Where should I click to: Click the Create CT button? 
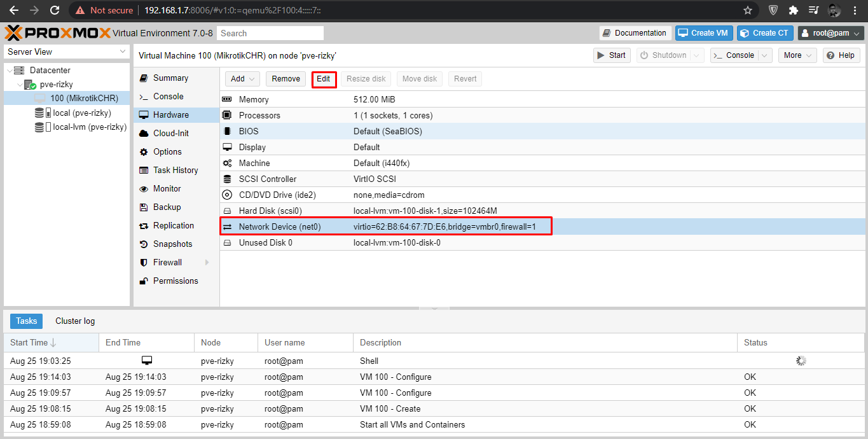tap(765, 33)
